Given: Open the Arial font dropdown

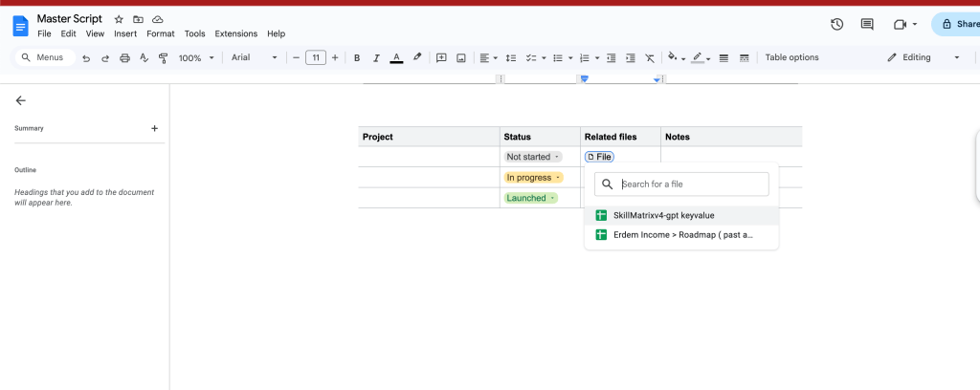Looking at the screenshot, I should (254, 57).
